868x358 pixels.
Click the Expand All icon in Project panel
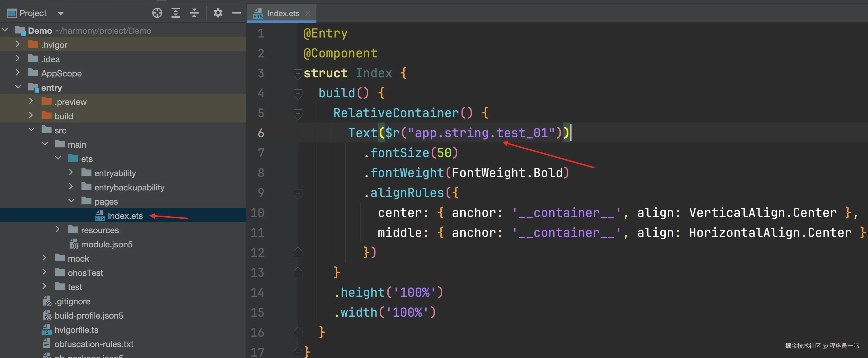tap(176, 13)
